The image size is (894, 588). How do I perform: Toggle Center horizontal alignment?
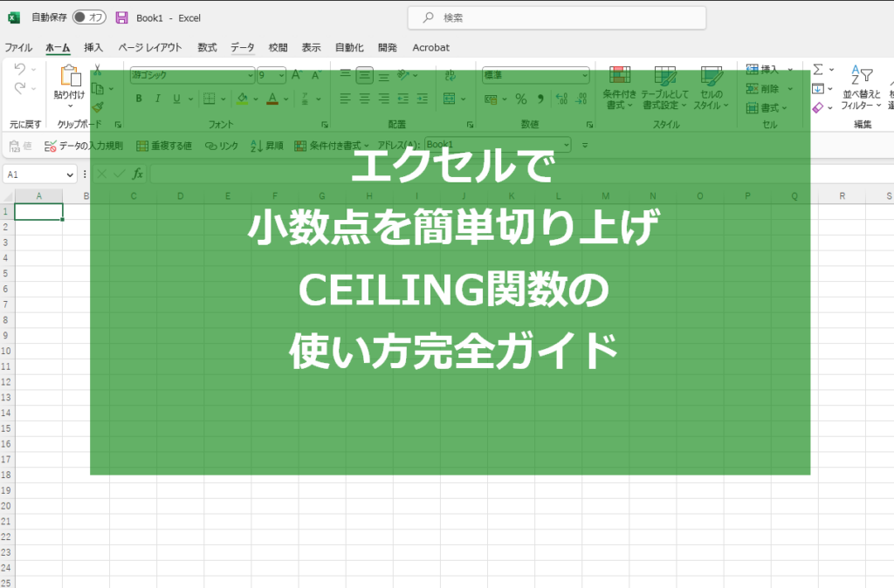pyautogui.click(x=364, y=99)
